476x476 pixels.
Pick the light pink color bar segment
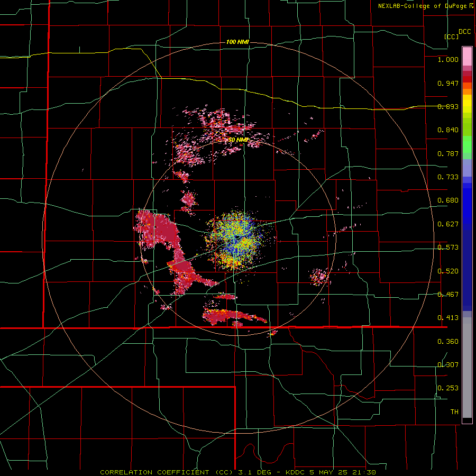pyautogui.click(x=467, y=56)
